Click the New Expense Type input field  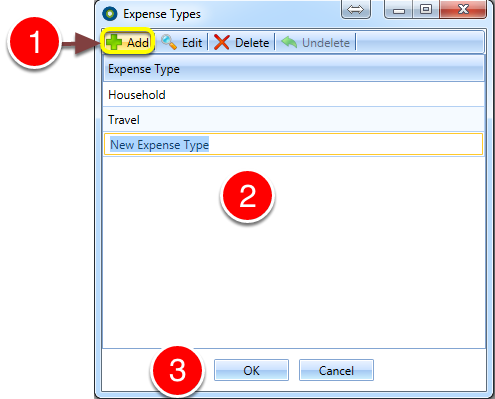(x=294, y=144)
